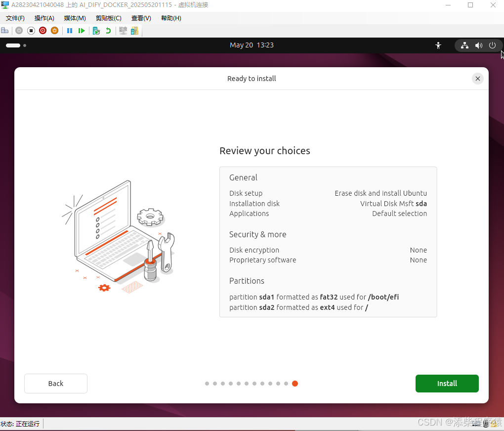Click the 'Ready to install' dialog title
This screenshot has height=431, width=504.
(252, 79)
